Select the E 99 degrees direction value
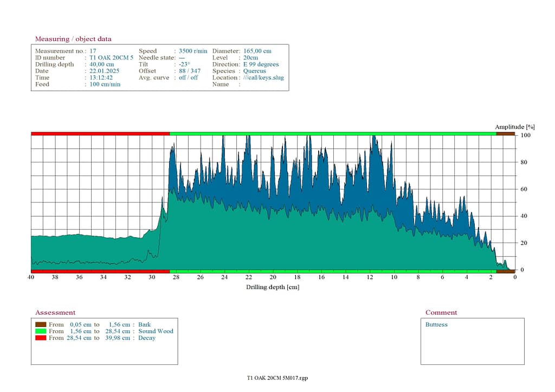 (261, 64)
